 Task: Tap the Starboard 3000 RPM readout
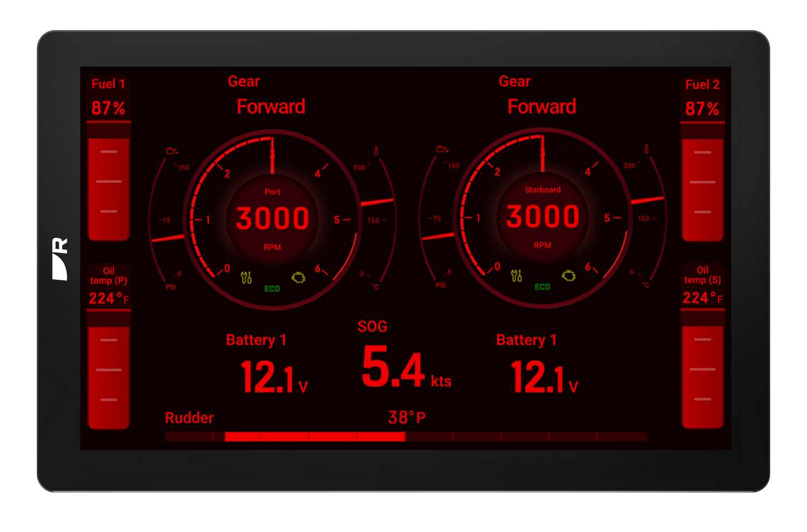point(543,217)
